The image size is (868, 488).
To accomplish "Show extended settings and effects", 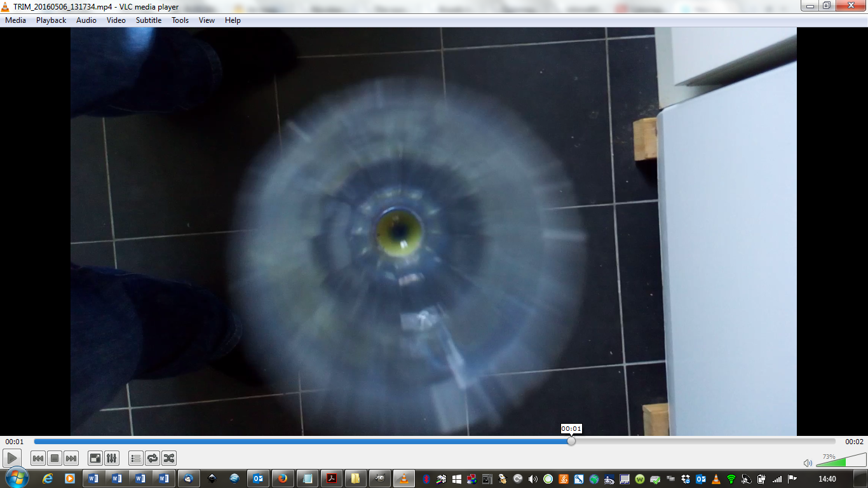I will point(112,458).
